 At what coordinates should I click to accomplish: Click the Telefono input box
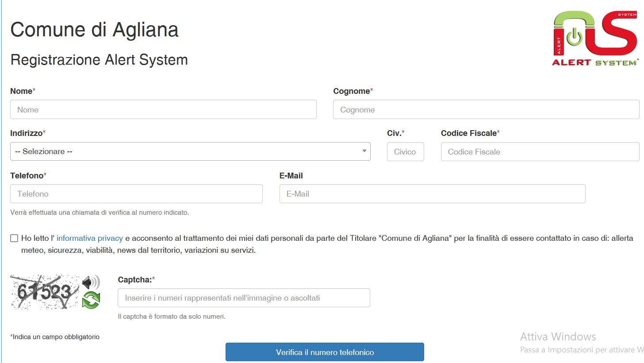click(136, 194)
